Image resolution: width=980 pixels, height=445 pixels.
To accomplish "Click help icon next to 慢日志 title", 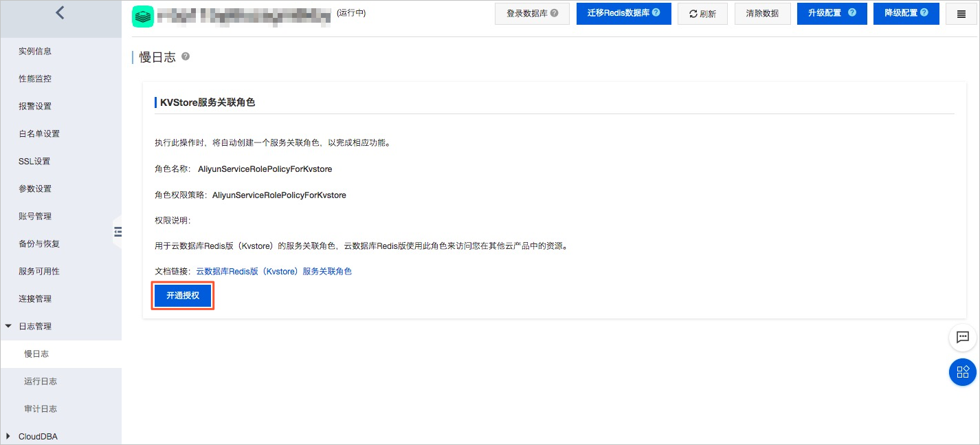I will point(186,56).
